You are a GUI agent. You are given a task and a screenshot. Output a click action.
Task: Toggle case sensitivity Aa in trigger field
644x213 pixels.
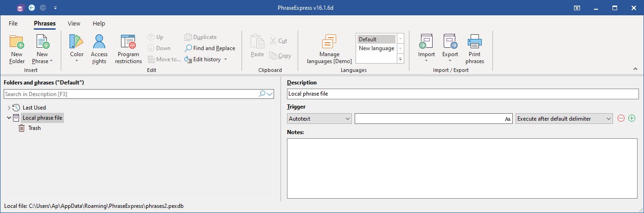click(x=508, y=119)
